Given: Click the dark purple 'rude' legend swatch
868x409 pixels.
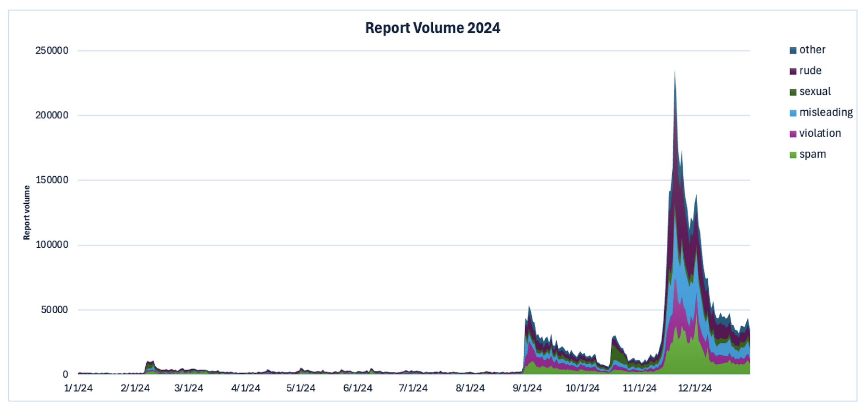Looking at the screenshot, I should coord(793,71).
